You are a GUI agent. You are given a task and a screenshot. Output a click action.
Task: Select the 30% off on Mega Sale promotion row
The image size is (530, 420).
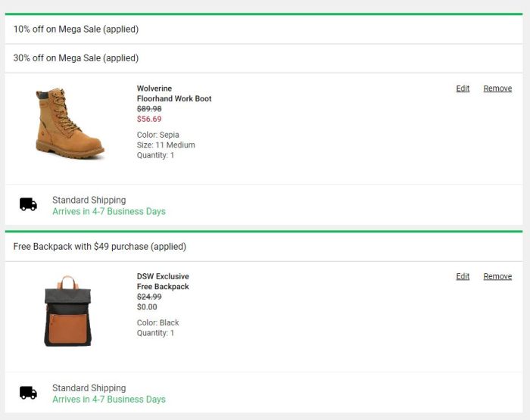76,58
